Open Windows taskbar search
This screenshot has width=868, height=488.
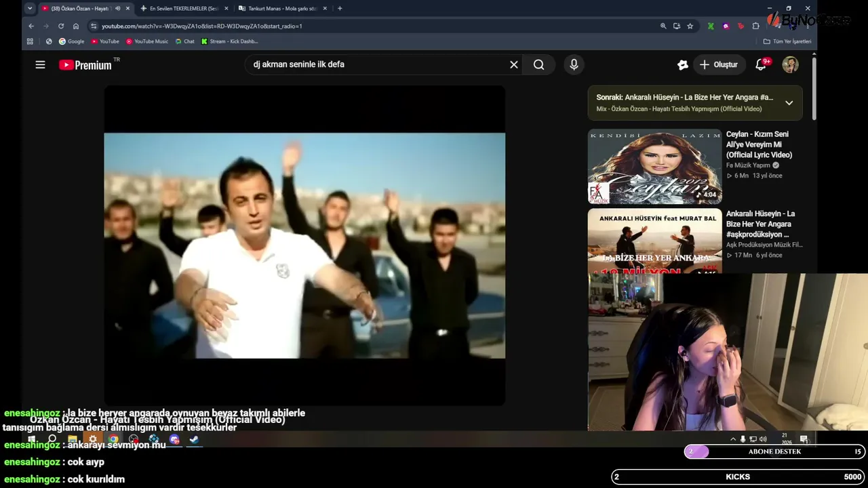click(x=52, y=439)
